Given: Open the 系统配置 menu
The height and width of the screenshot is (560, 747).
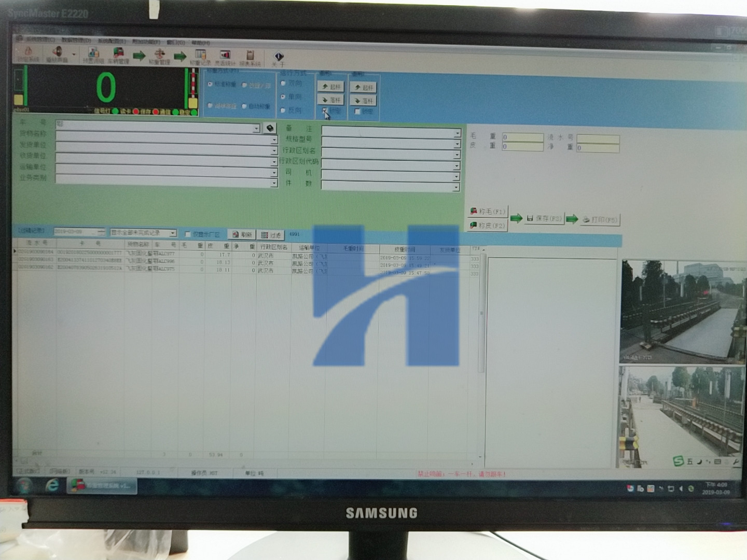Looking at the screenshot, I should (x=112, y=41).
